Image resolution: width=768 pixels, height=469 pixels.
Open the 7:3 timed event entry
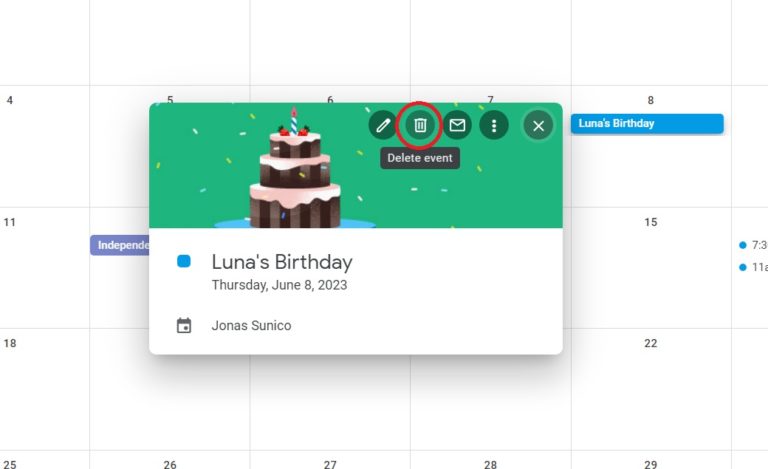coord(753,245)
